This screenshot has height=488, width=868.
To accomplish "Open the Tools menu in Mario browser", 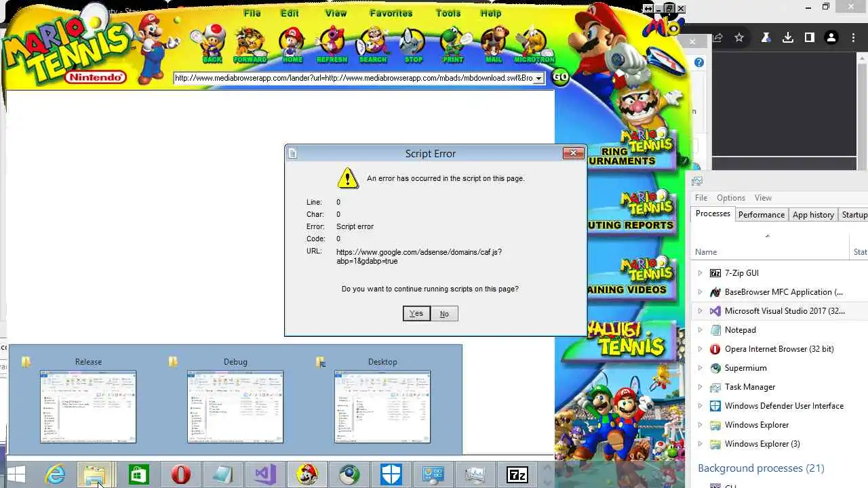I will (x=448, y=13).
